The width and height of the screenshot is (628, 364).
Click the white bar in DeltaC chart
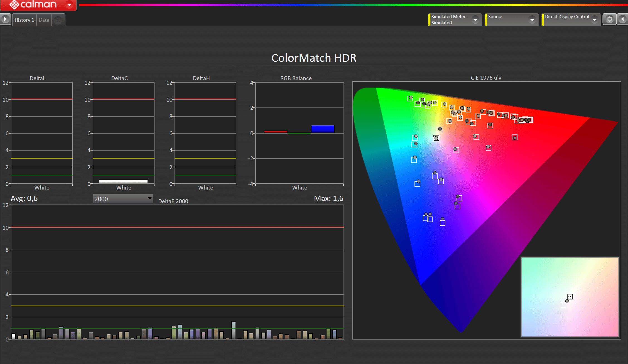[123, 181]
